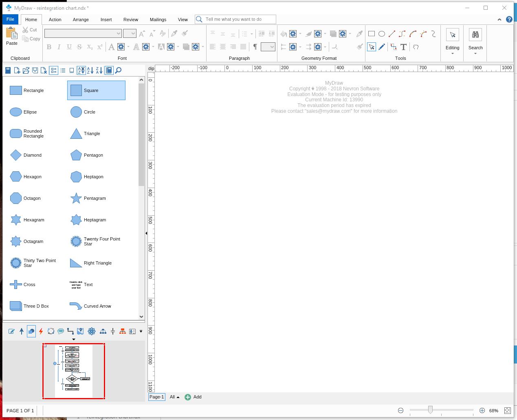Screen dimensions: 517x420
Task: Open the Arrange ribbon tab
Action: tap(81, 20)
